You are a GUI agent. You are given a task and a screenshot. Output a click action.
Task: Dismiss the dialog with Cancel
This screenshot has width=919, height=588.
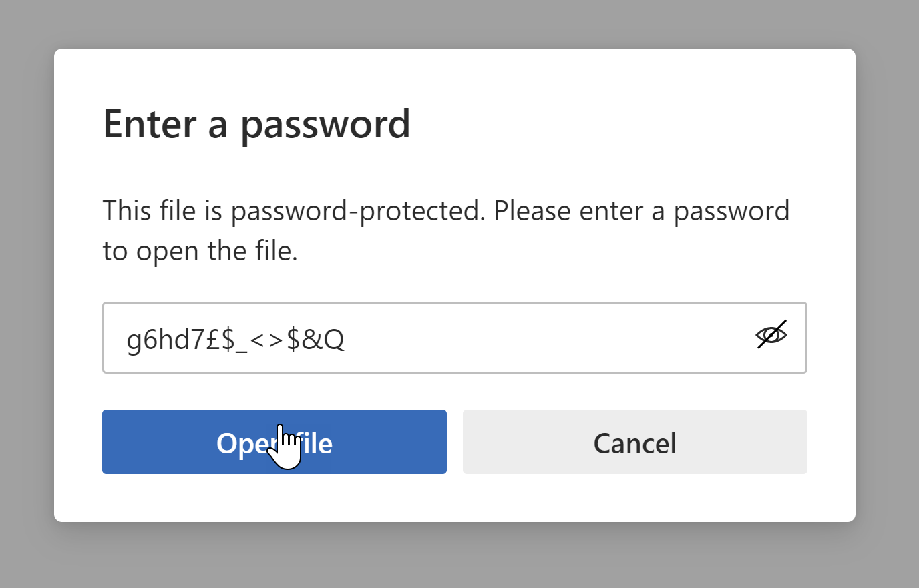tap(634, 442)
